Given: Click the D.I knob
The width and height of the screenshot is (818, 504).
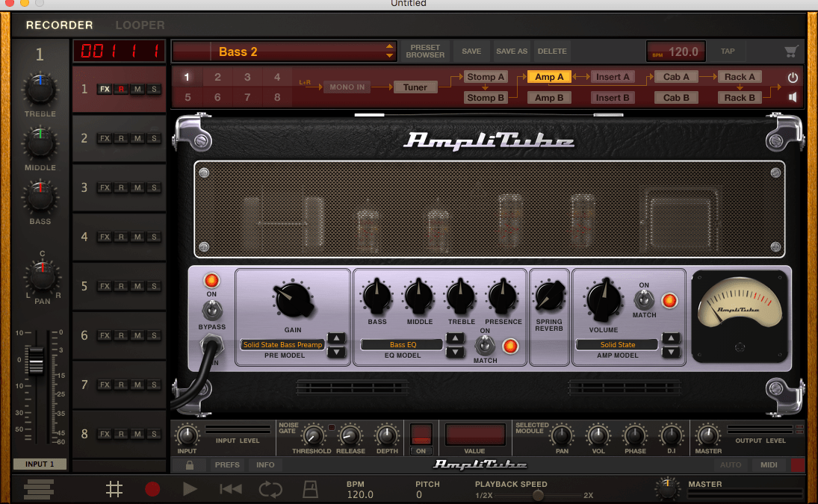Looking at the screenshot, I should [671, 435].
